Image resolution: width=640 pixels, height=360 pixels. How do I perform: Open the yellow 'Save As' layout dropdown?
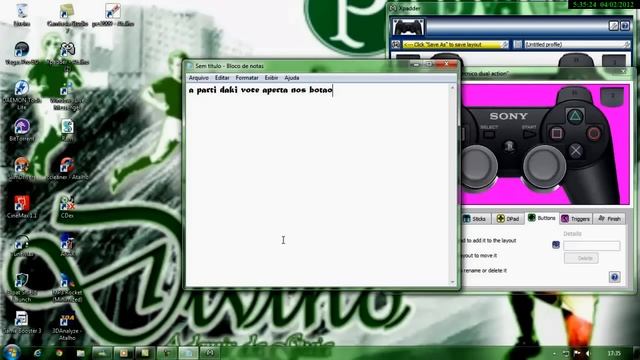point(456,44)
